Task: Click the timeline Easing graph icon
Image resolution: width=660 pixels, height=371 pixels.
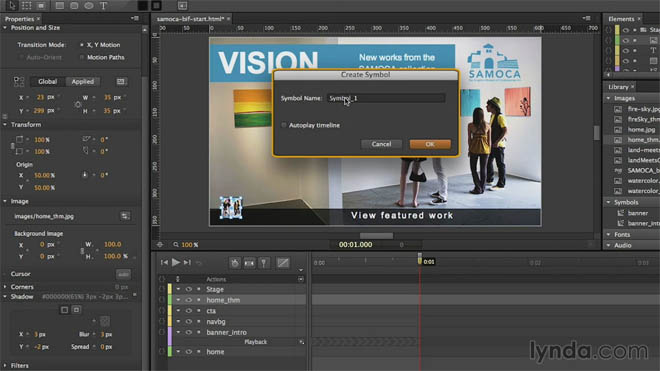Action: [x=283, y=263]
